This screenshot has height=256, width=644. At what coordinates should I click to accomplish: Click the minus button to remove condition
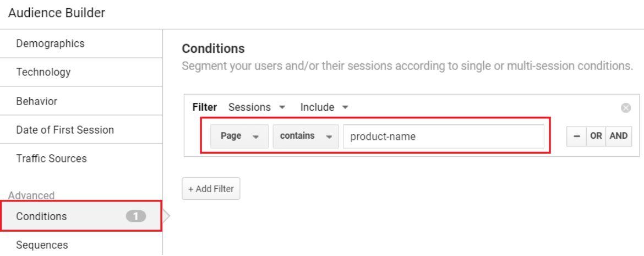(x=576, y=137)
